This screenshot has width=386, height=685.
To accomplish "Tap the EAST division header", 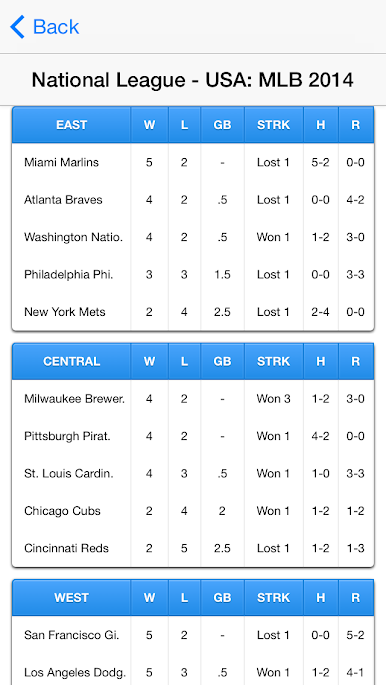I will point(72,125).
